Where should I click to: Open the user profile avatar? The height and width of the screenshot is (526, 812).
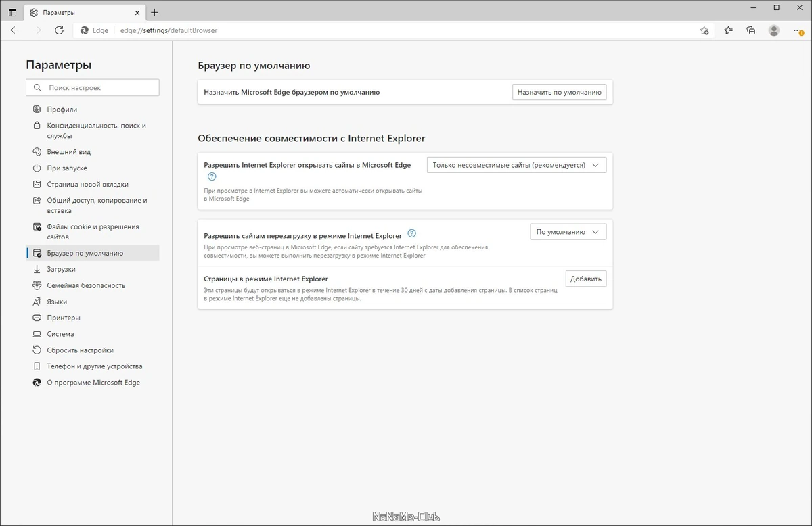click(774, 30)
